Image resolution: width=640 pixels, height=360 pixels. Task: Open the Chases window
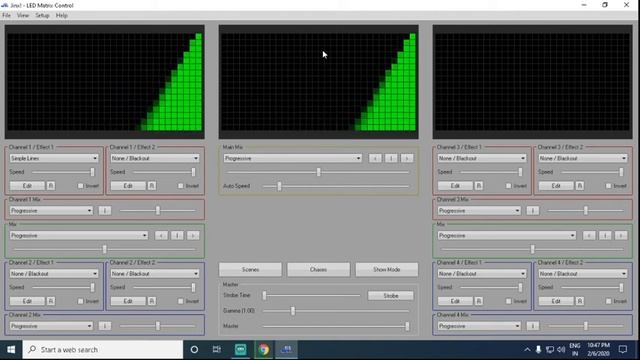[x=318, y=269]
